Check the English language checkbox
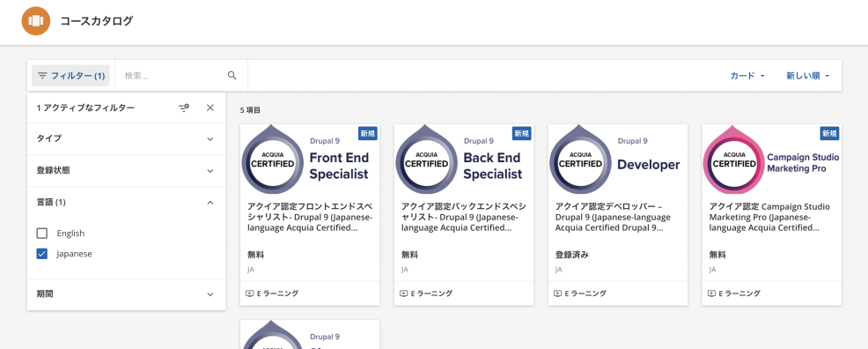 tap(42, 234)
